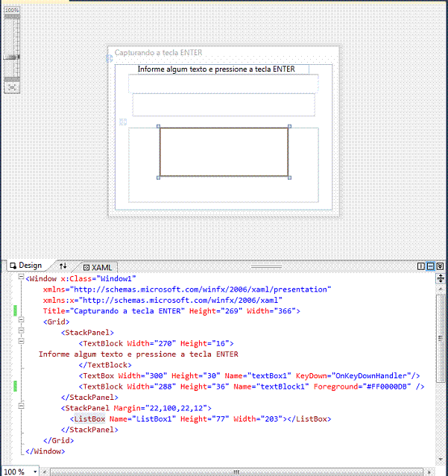Click the editor split handle above scrollbar
The image size is (448, 476).
441,278
